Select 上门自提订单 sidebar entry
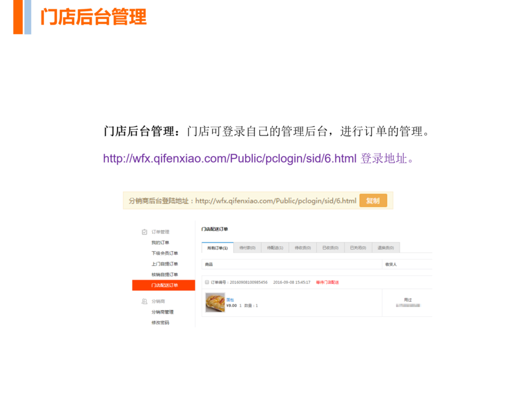 click(x=165, y=264)
